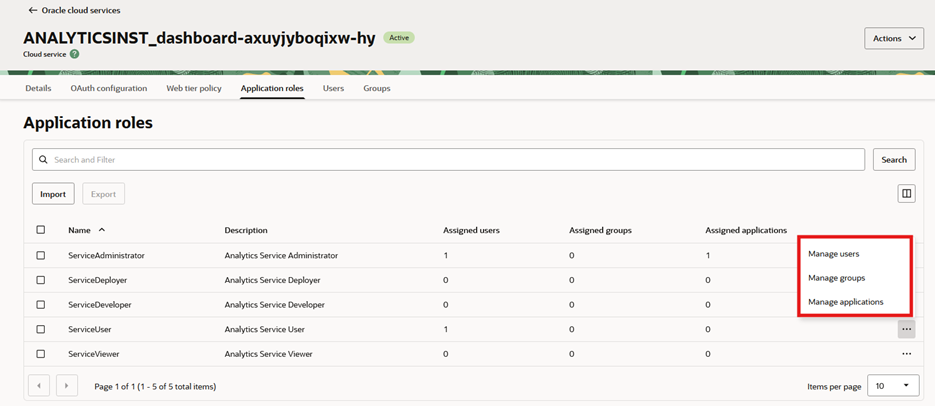
Task: Click the ServiceDeveloper role name
Action: pyautogui.click(x=100, y=305)
